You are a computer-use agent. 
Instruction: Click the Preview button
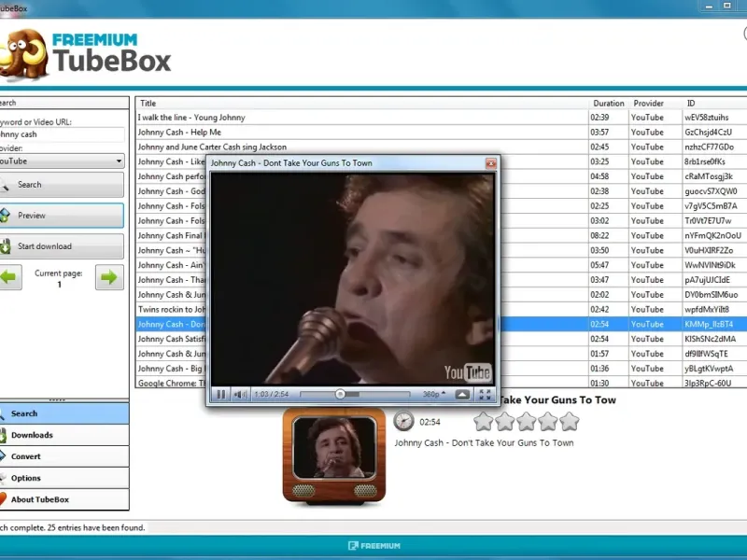tap(61, 216)
